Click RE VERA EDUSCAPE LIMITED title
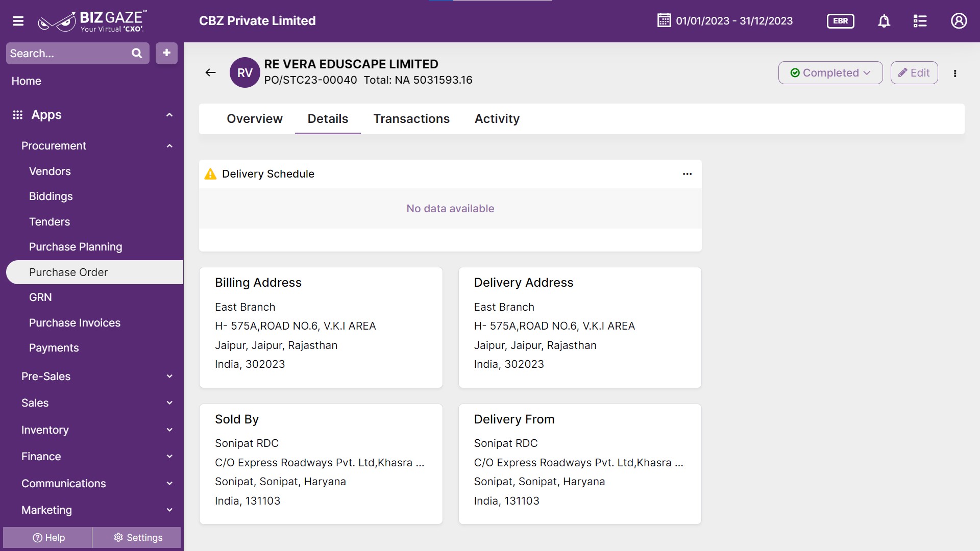 click(x=351, y=64)
